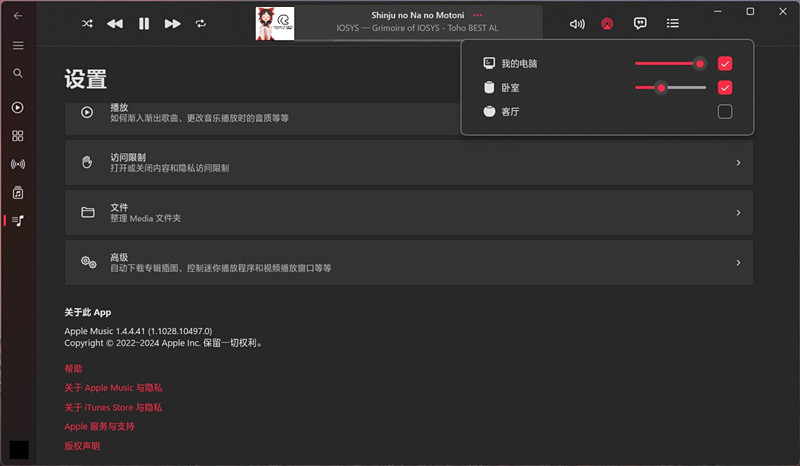Image resolution: width=800 pixels, height=466 pixels.
Task: Adjust the 我的电脑 volume slider
Action: (670, 64)
